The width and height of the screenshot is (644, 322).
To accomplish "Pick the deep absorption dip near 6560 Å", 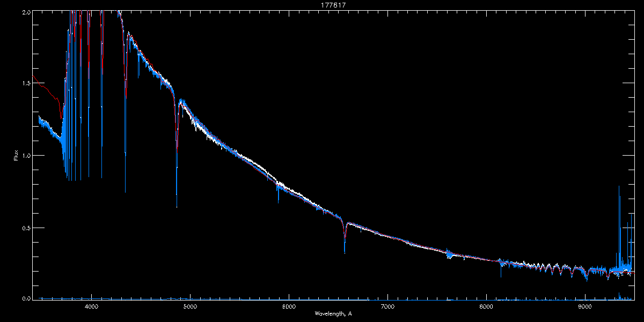I will click(x=345, y=239).
